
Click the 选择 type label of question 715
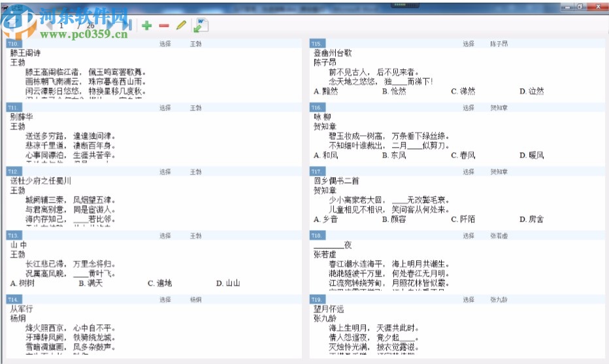tap(469, 44)
